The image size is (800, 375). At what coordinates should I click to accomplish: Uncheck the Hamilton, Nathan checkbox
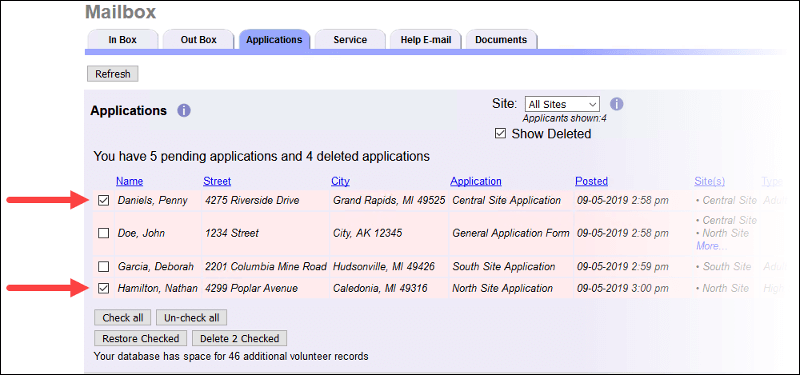click(x=104, y=288)
